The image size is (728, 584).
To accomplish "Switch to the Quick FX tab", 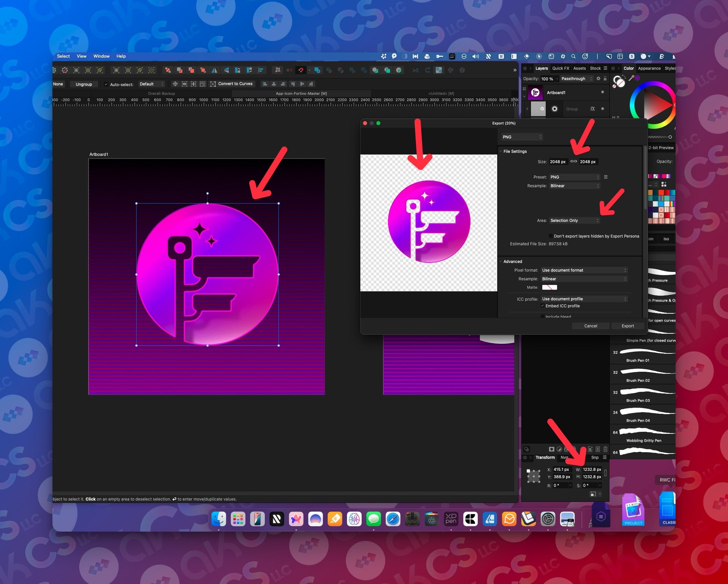I will 560,68.
